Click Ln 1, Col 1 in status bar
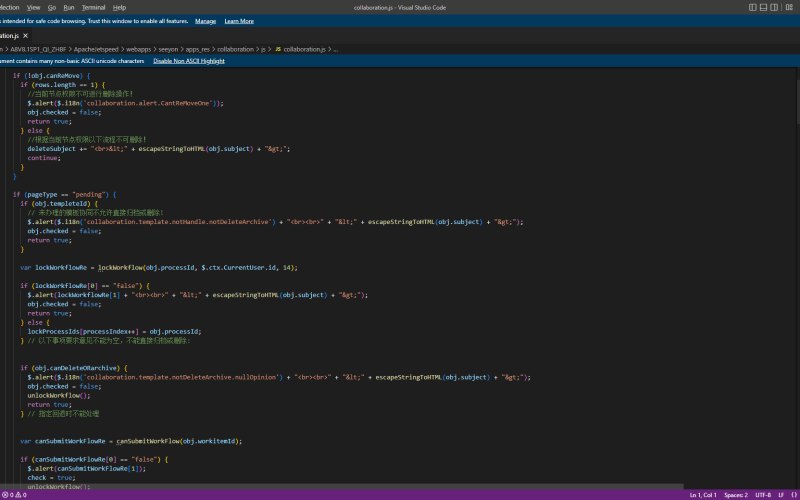This screenshot has height=500, width=800. coord(703,495)
